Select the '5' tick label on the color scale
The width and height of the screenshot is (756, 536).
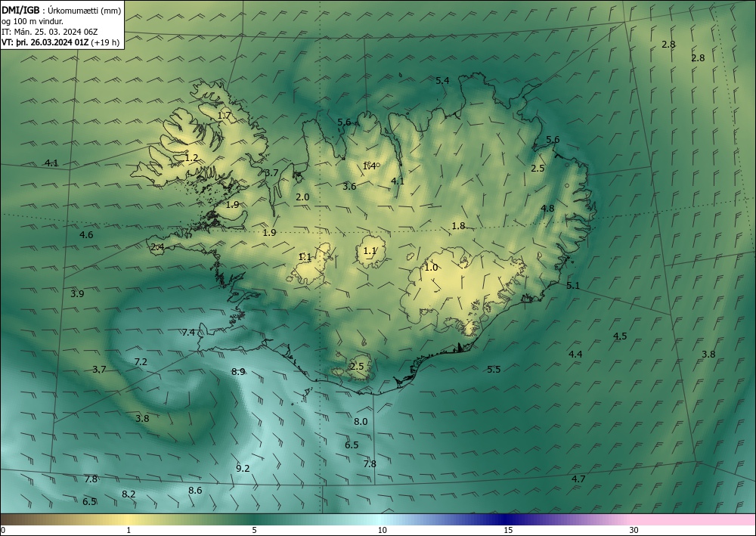tap(254, 530)
